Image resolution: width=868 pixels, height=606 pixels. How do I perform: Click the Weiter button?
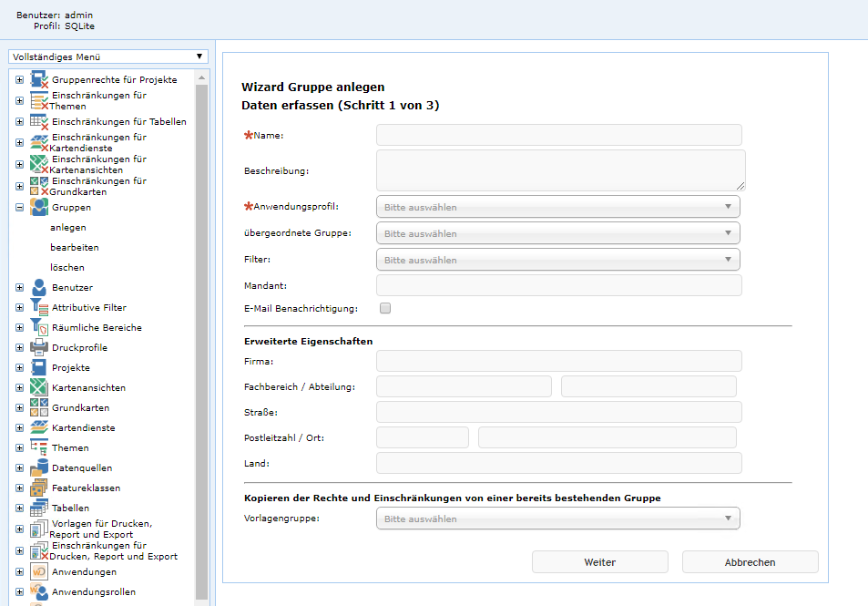pyautogui.click(x=599, y=562)
